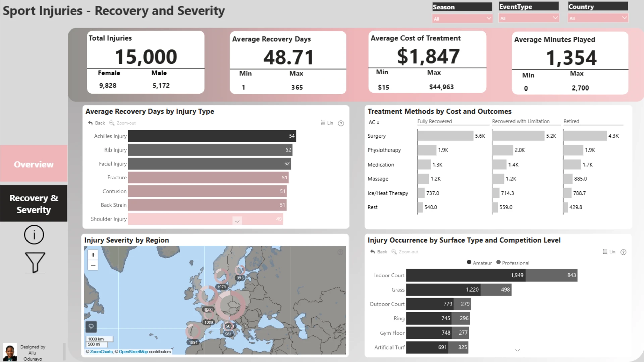Click Back arrow on recovery days chart
The height and width of the screenshot is (362, 644).
coord(96,123)
